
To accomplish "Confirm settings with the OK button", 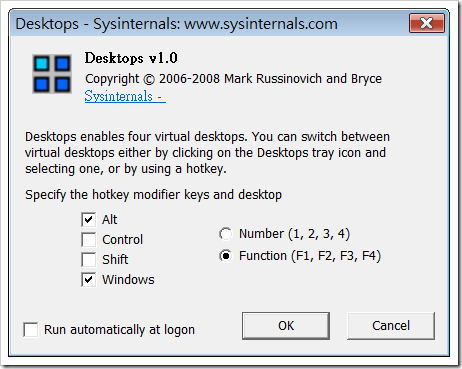I will coord(286,326).
